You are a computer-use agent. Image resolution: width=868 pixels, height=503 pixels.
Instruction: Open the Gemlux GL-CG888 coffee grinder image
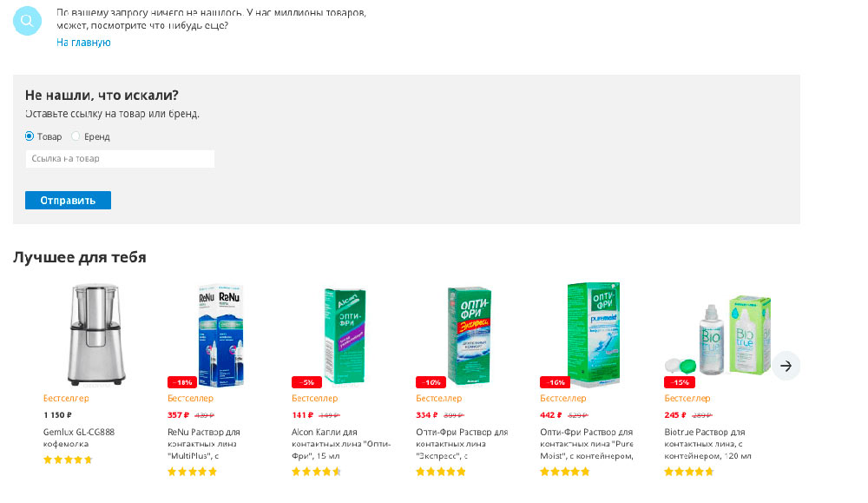tap(90, 334)
